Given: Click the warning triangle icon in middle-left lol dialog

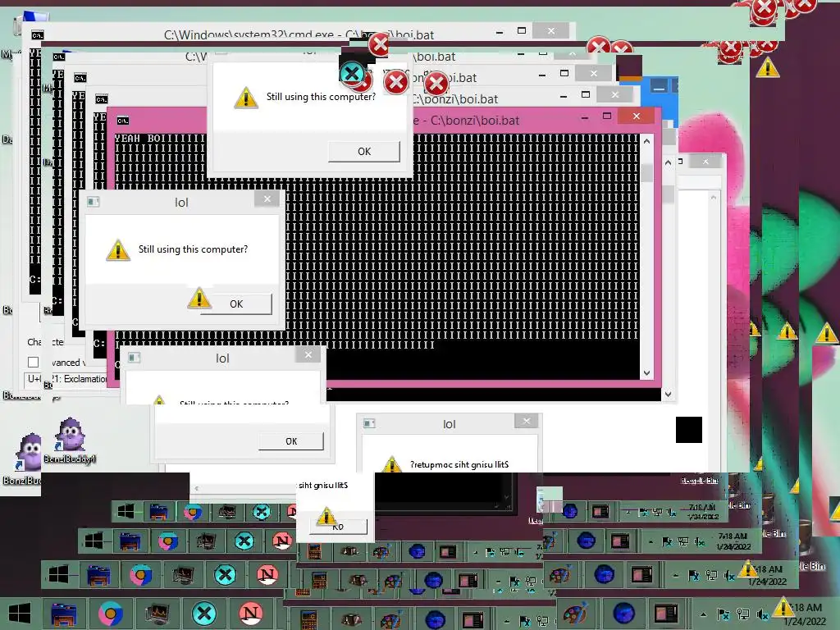Looking at the screenshot, I should click(118, 250).
